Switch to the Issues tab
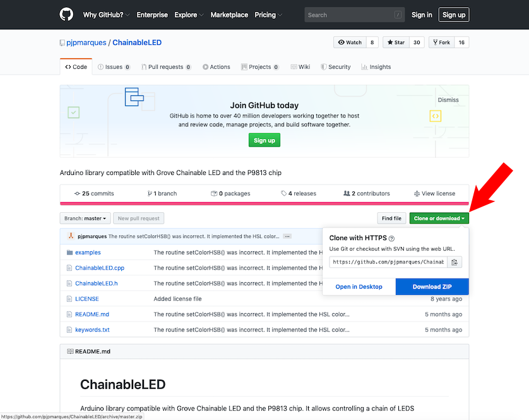Viewport: 529px width, 420px height. (x=114, y=67)
